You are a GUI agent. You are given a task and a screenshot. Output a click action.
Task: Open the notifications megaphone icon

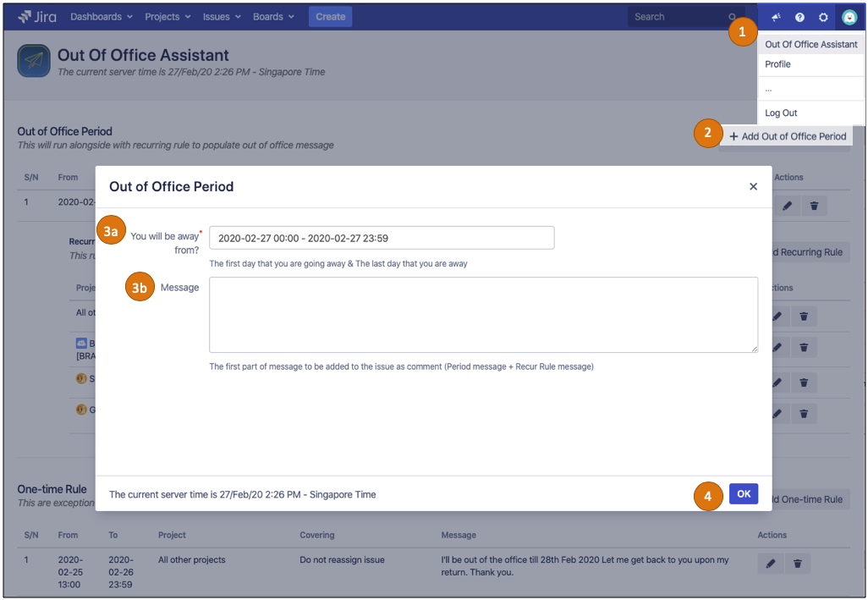tap(776, 17)
